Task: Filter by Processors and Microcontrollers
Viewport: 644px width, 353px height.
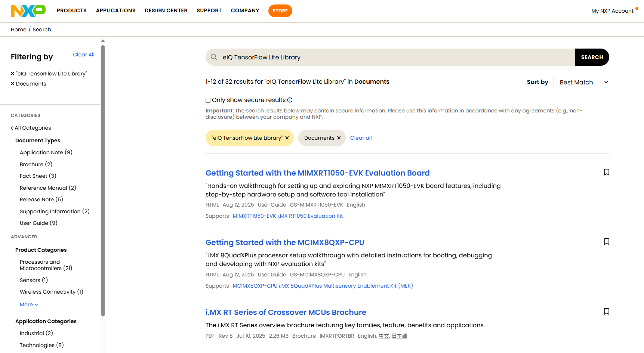Action: 46,265
